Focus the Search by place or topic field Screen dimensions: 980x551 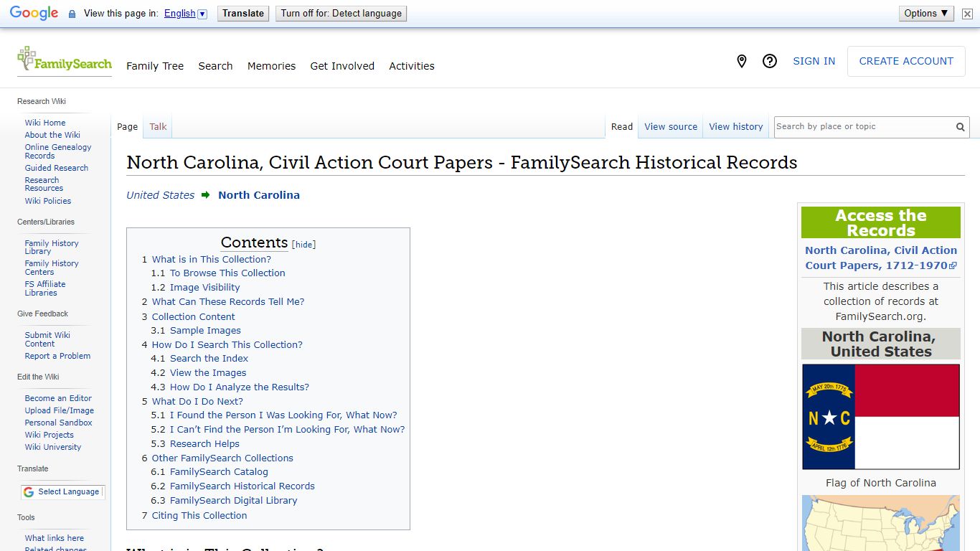(x=863, y=127)
